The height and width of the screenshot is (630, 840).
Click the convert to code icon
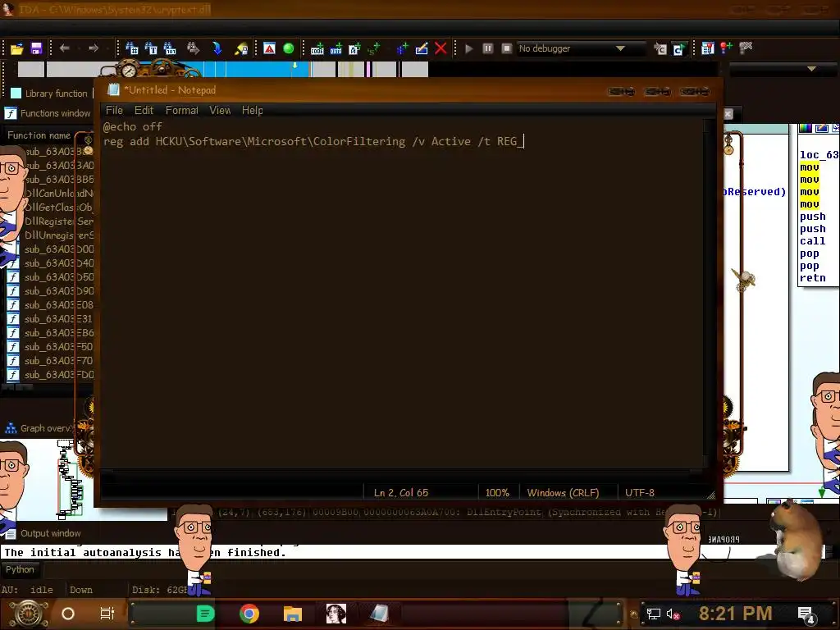point(317,48)
